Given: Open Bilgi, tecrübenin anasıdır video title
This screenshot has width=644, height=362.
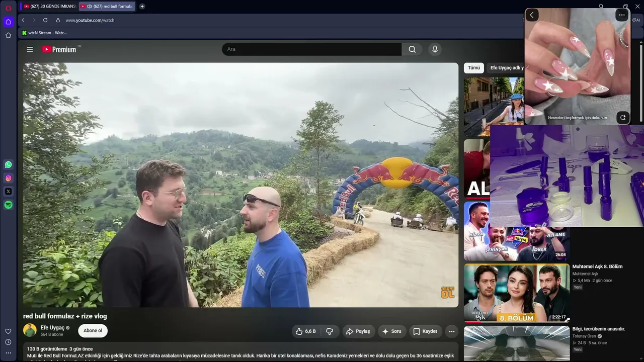Looking at the screenshot, I should [x=599, y=329].
